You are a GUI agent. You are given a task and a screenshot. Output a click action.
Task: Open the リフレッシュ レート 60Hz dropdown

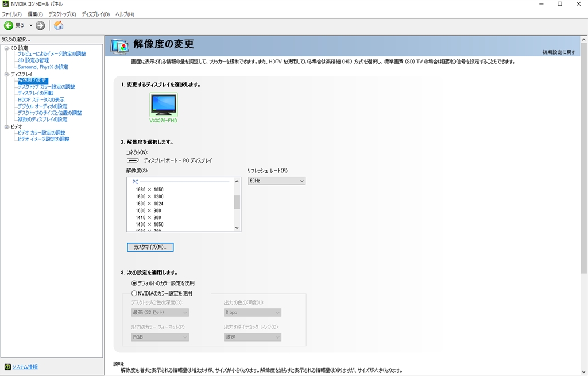point(276,181)
